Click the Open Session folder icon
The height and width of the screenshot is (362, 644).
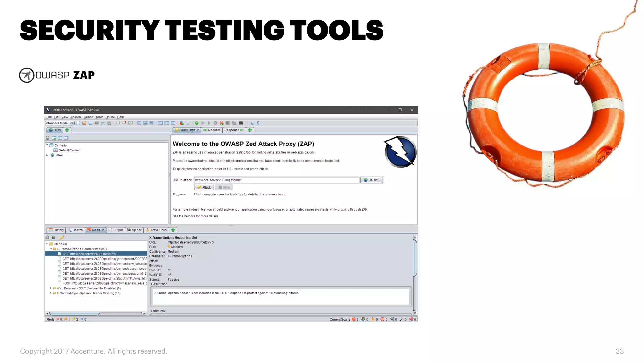coord(84,123)
